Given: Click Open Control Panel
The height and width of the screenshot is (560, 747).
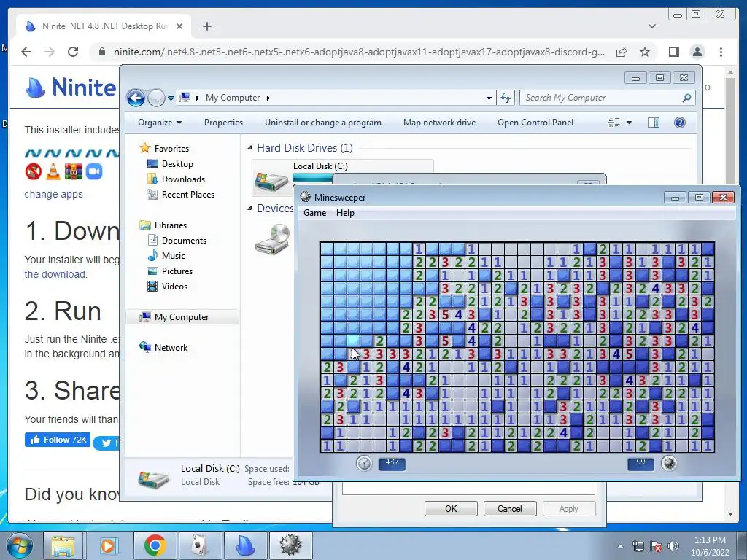Looking at the screenshot, I should (535, 122).
